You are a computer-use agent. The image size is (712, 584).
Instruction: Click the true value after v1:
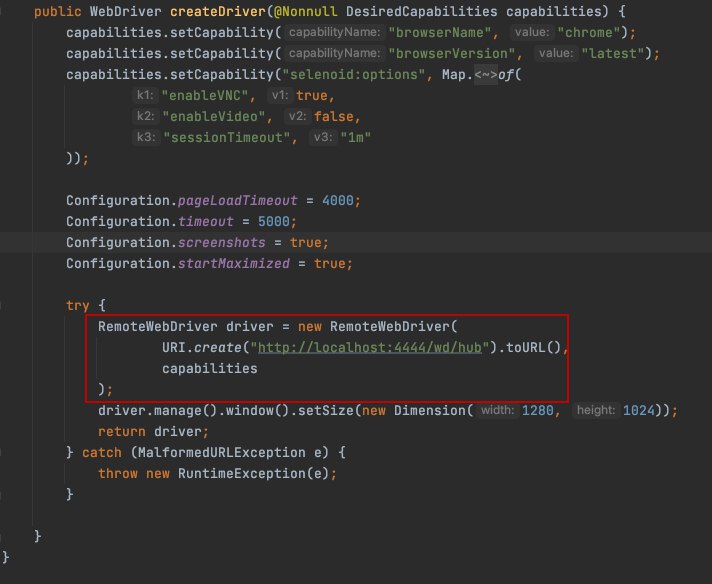click(312, 95)
